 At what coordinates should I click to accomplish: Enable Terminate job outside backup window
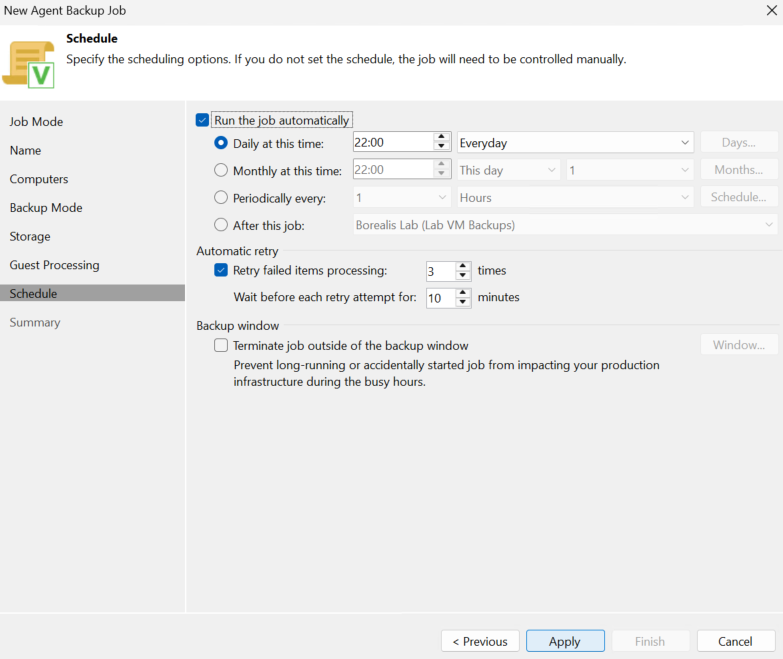(x=221, y=345)
